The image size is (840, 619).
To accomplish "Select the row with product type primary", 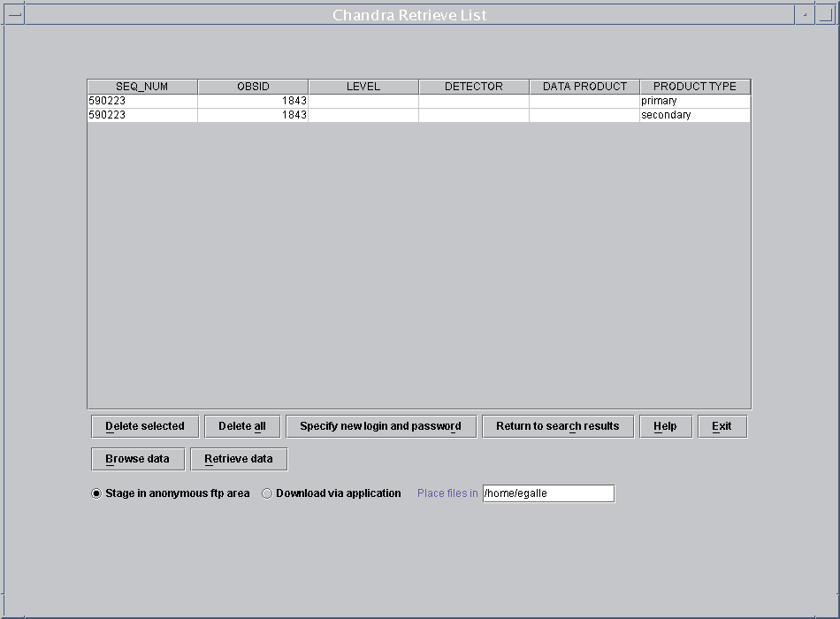I will 419,101.
